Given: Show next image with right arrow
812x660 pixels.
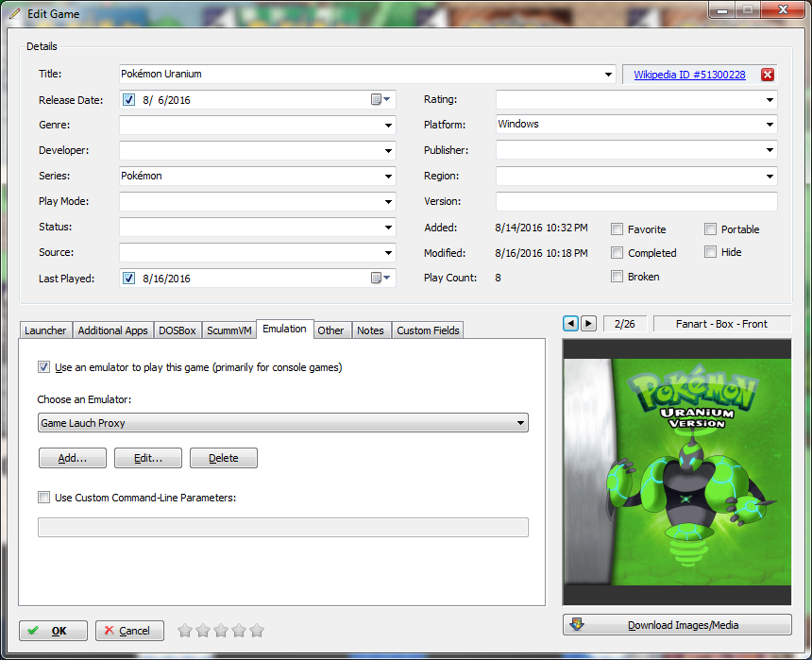Looking at the screenshot, I should 588,324.
